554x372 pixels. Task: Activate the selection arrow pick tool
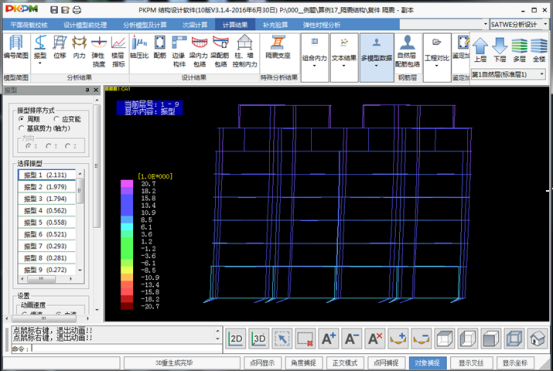(282, 339)
